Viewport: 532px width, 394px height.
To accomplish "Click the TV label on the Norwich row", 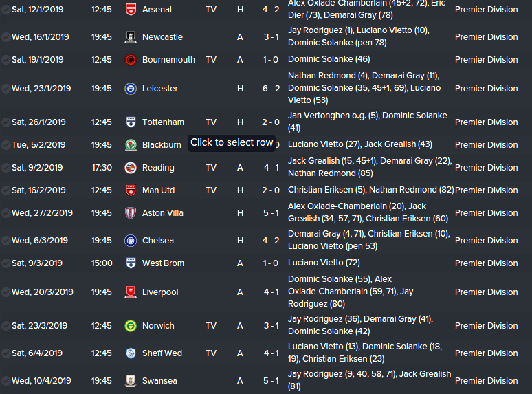I will click(x=211, y=326).
